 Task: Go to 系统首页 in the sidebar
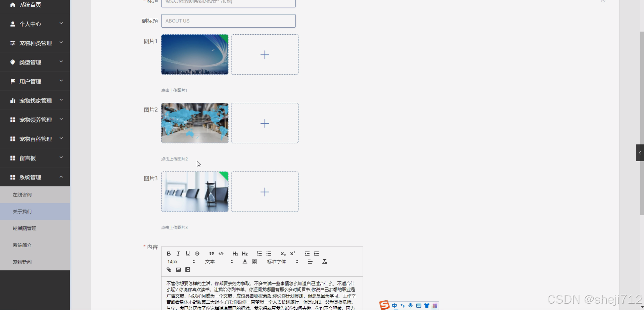pyautogui.click(x=35, y=5)
